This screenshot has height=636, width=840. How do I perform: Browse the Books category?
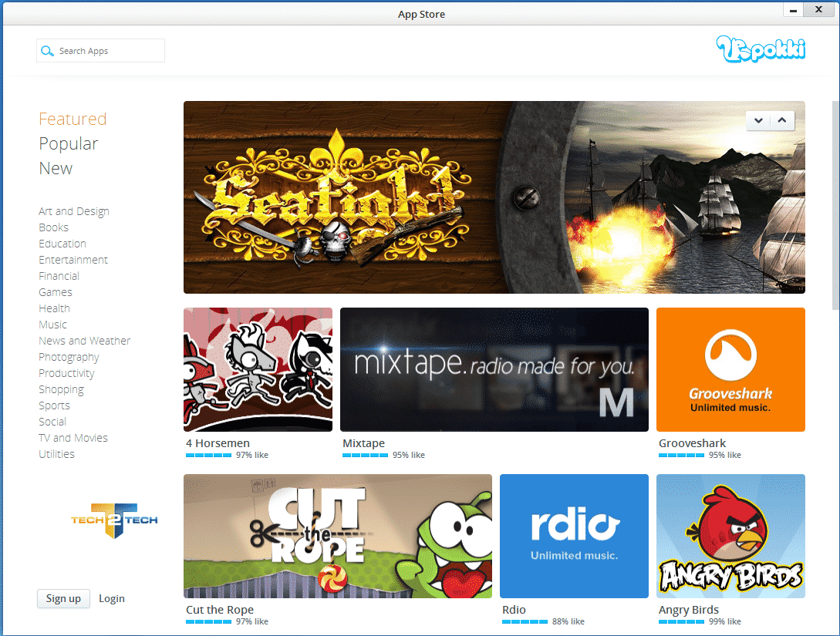tap(53, 227)
